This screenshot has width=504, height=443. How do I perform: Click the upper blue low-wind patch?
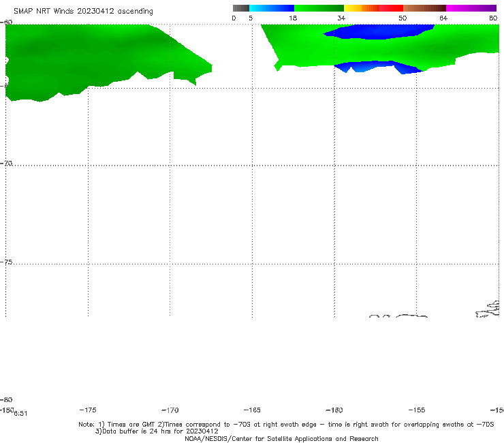tap(379, 31)
